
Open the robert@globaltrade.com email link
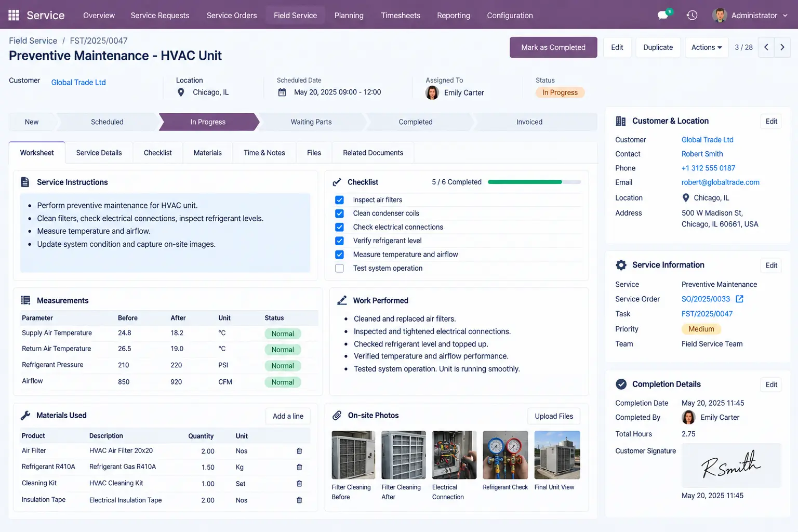(x=720, y=182)
